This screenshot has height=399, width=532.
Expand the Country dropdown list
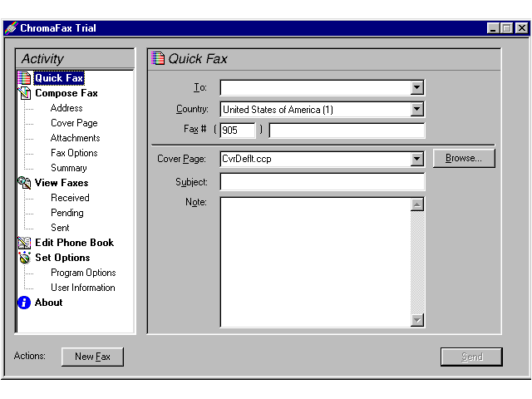coord(417,109)
